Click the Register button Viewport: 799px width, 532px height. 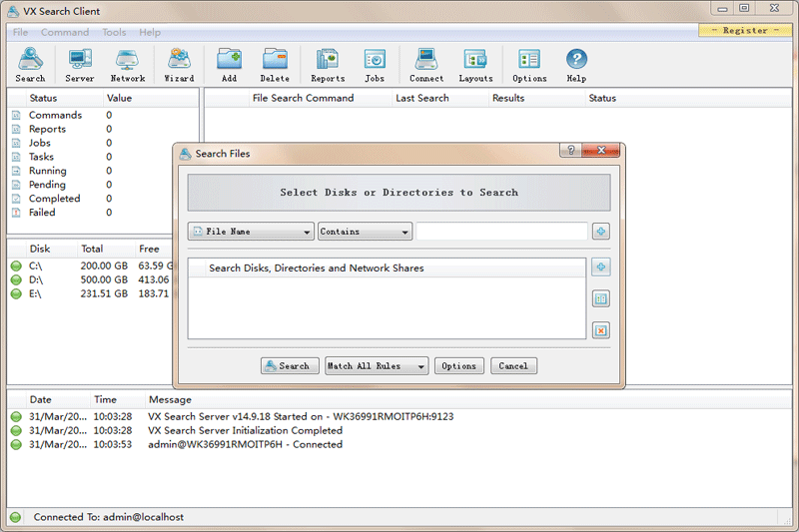click(x=745, y=30)
